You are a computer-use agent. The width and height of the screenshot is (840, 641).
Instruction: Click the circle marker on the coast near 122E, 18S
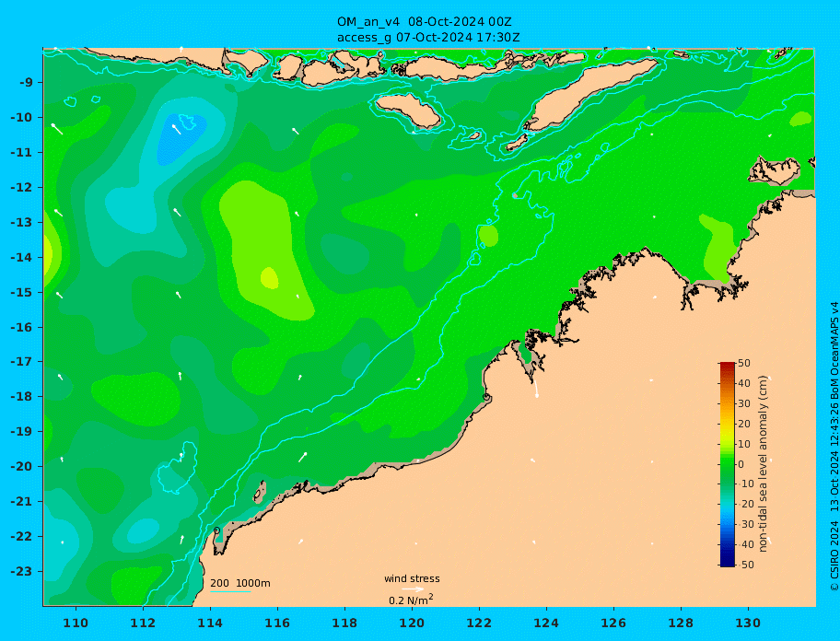pos(486,397)
